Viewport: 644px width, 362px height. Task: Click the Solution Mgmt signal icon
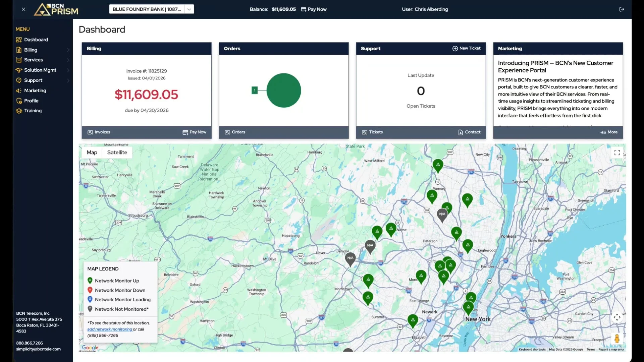pyautogui.click(x=19, y=70)
